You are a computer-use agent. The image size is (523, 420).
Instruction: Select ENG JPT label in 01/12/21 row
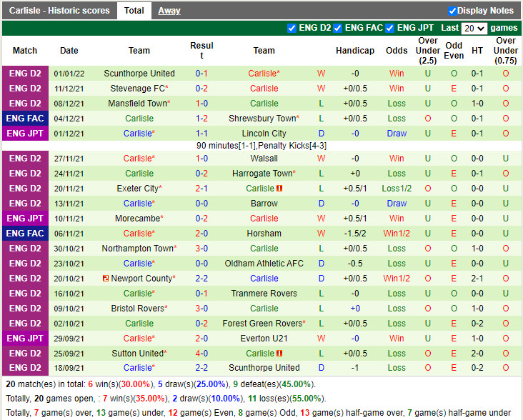pyautogui.click(x=25, y=134)
